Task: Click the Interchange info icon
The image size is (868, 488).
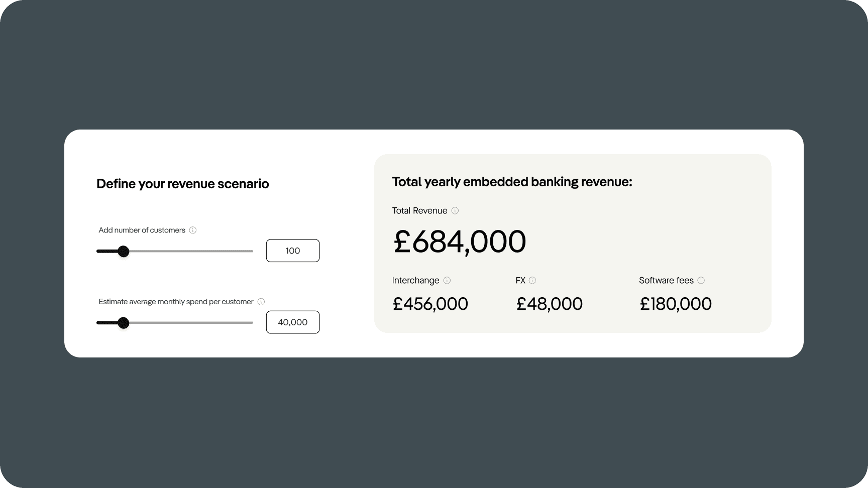Action: point(448,281)
